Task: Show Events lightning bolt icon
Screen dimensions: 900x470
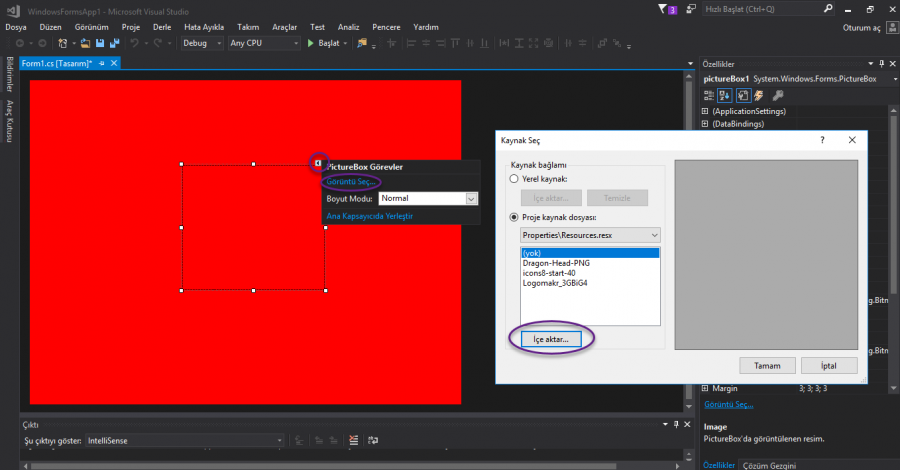Action: click(759, 95)
